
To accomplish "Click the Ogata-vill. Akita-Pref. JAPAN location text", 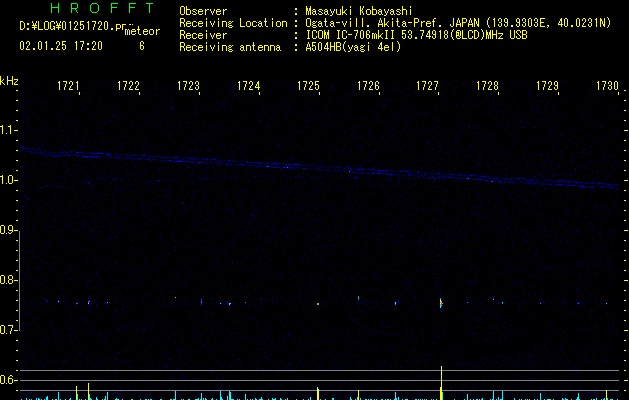I will tap(458, 23).
